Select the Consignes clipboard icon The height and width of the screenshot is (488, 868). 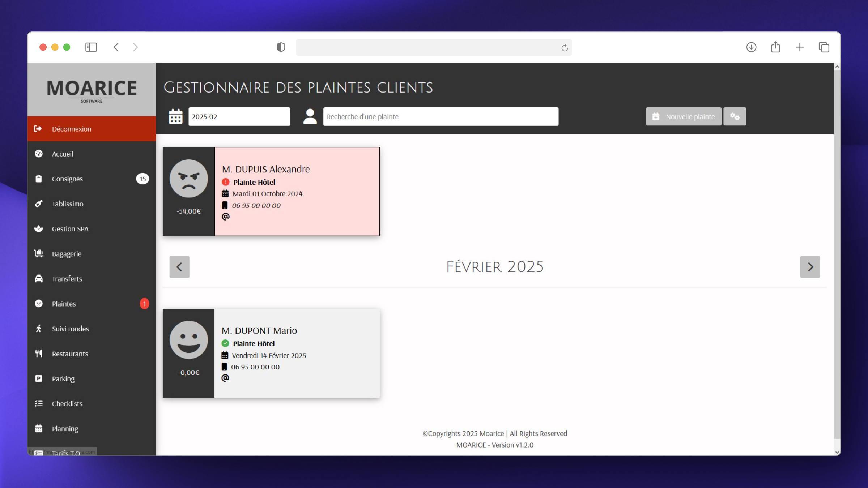pos(39,179)
